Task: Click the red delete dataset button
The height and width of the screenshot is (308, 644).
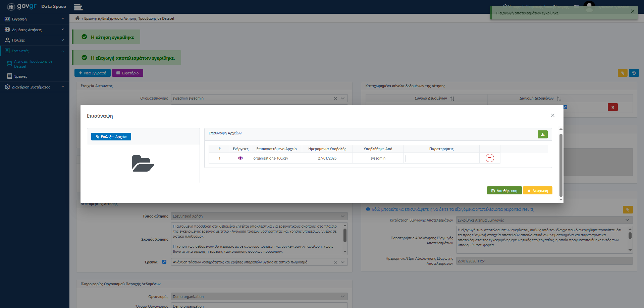Action: click(x=612, y=107)
